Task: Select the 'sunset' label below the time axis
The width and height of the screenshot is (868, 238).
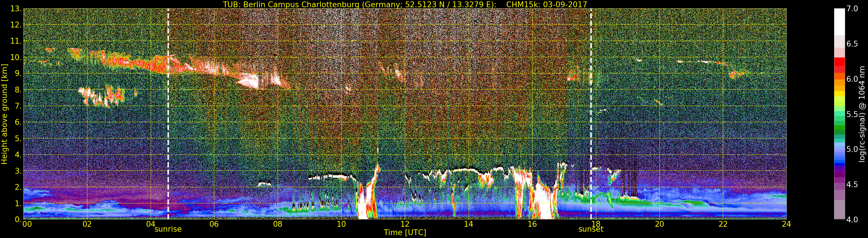Action: tap(591, 229)
